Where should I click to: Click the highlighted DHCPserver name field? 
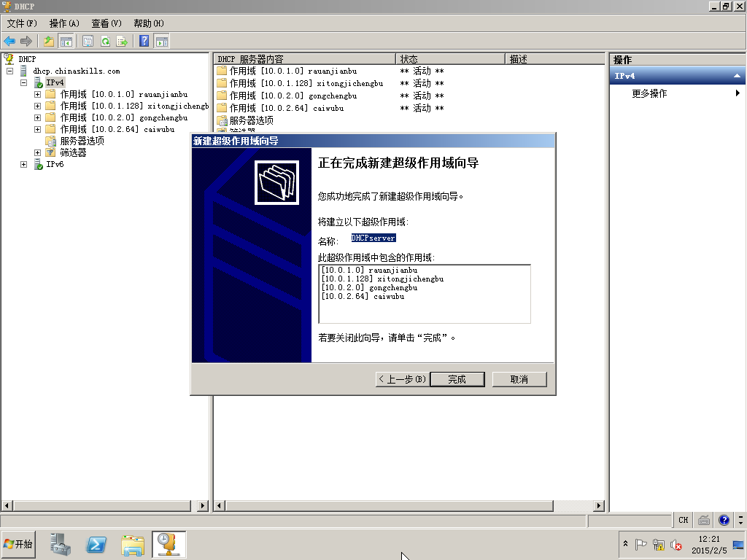373,238
